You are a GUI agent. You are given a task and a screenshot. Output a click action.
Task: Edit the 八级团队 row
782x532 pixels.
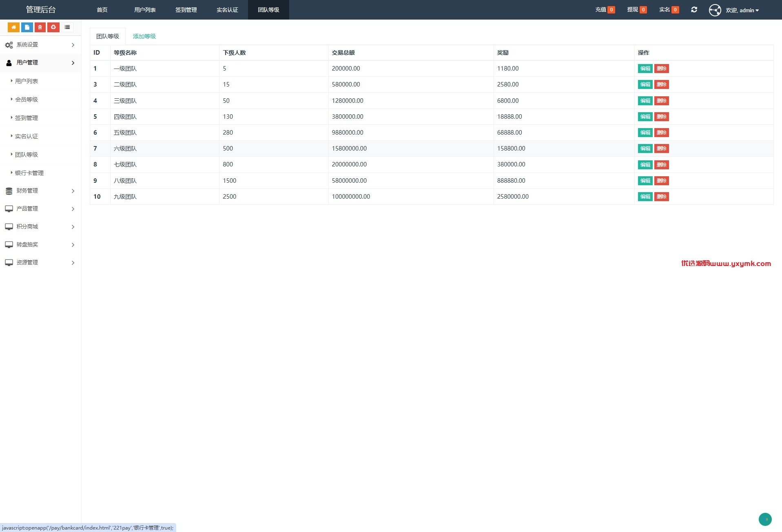(645, 181)
